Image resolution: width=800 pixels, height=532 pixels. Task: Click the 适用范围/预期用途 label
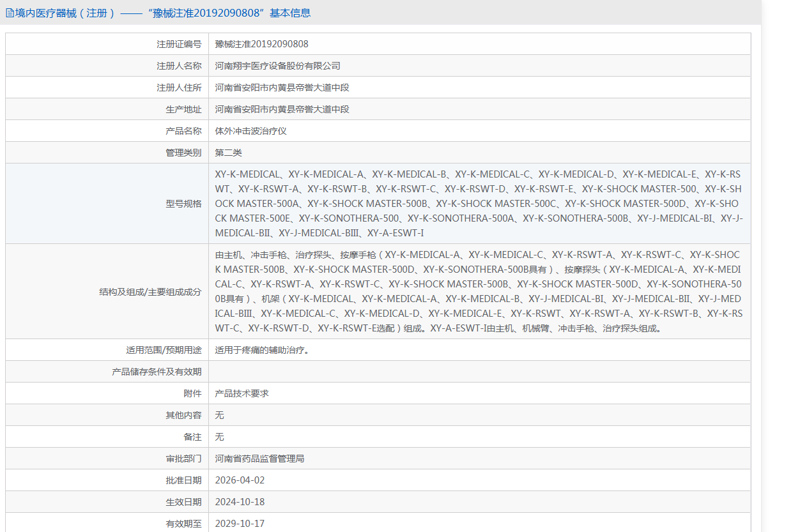pos(164,350)
